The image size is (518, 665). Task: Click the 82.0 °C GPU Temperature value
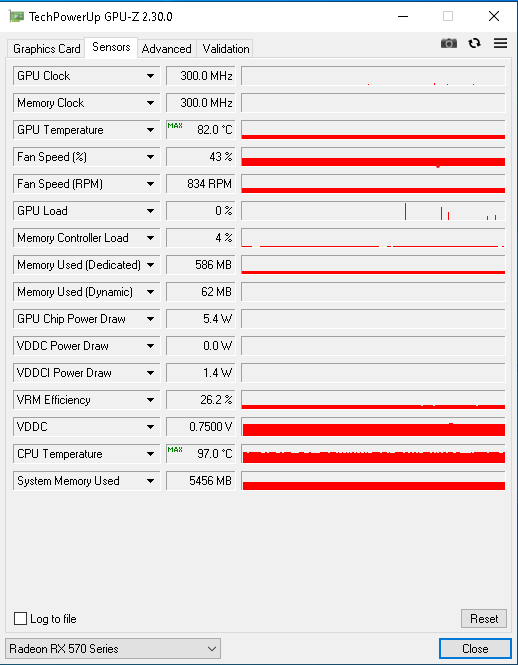coord(200,130)
